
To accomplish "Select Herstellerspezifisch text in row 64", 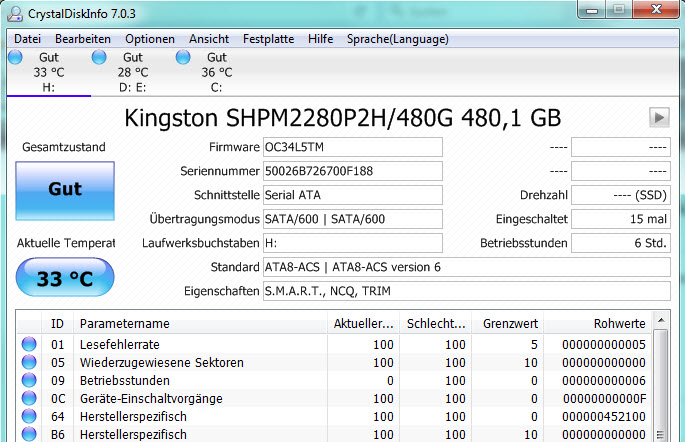I will pos(133,417).
